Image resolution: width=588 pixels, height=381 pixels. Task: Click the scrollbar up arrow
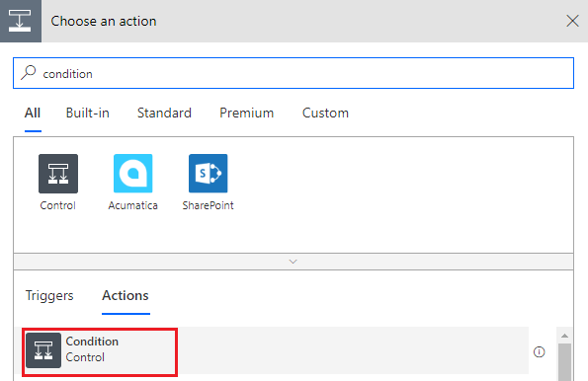pyautogui.click(x=564, y=336)
